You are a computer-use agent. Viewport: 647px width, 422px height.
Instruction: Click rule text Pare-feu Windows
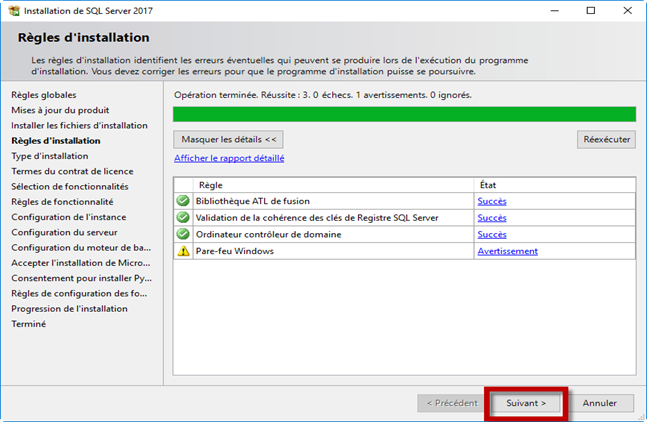[x=235, y=251]
